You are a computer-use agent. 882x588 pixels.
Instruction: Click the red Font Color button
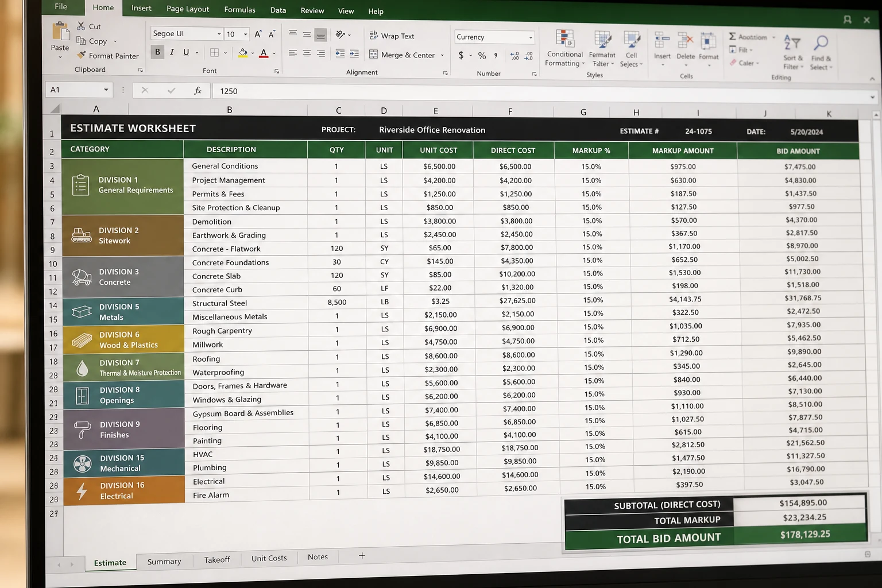(264, 53)
